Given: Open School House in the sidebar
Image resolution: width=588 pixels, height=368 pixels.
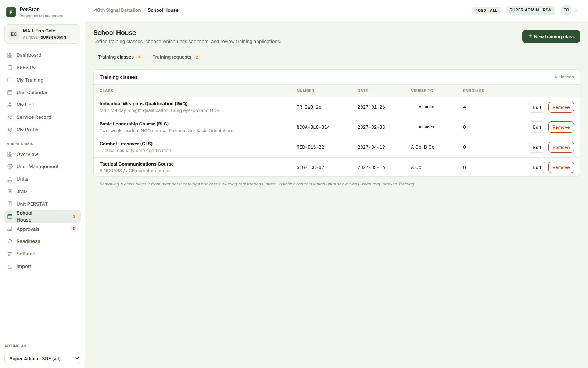Looking at the screenshot, I should [x=42, y=216].
